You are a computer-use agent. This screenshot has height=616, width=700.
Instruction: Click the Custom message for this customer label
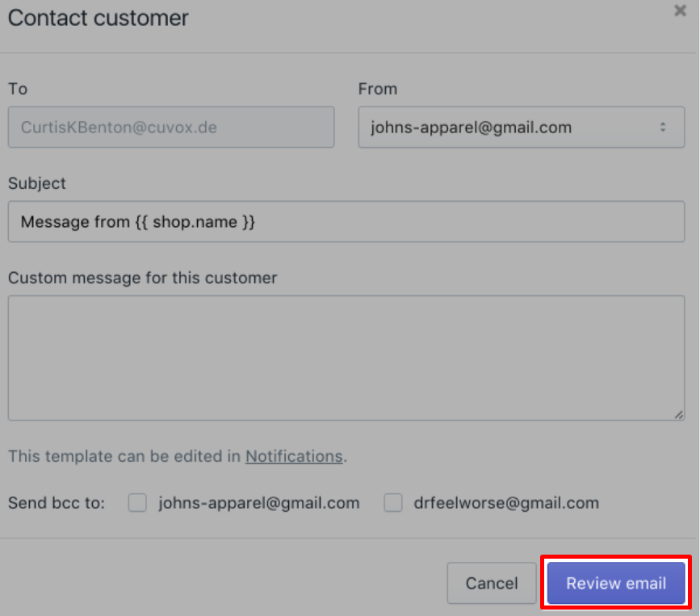[142, 278]
